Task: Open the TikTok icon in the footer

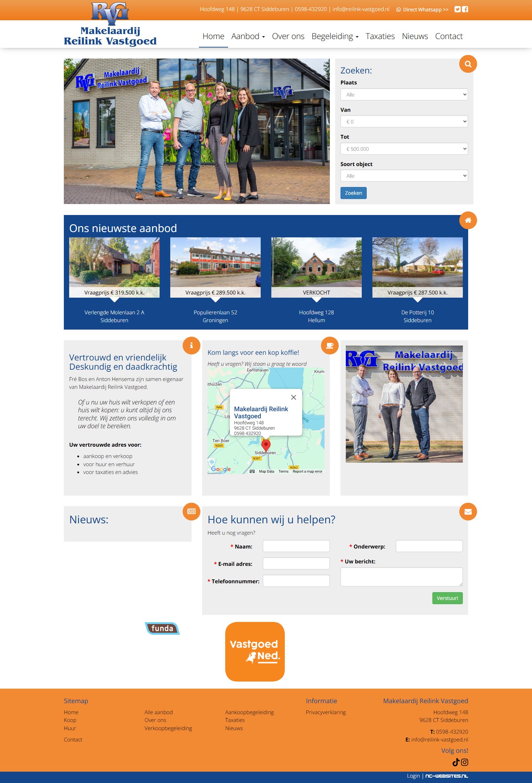Action: pos(456,762)
